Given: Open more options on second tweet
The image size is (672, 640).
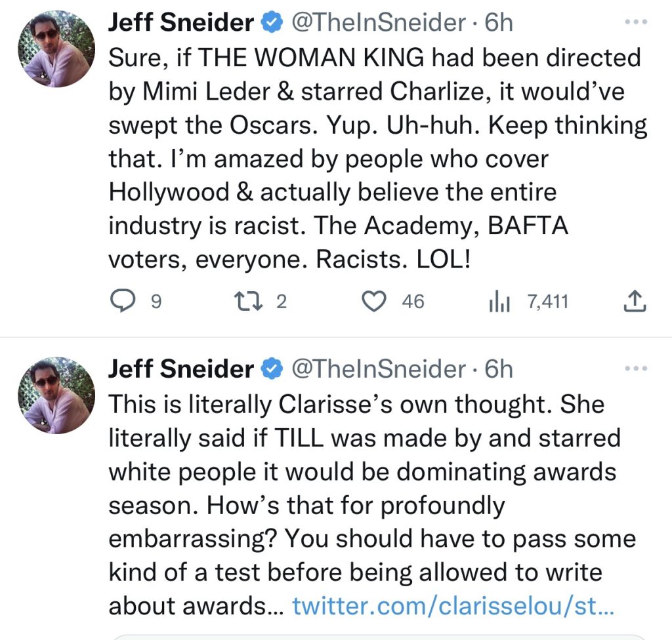Looking at the screenshot, I should (635, 369).
